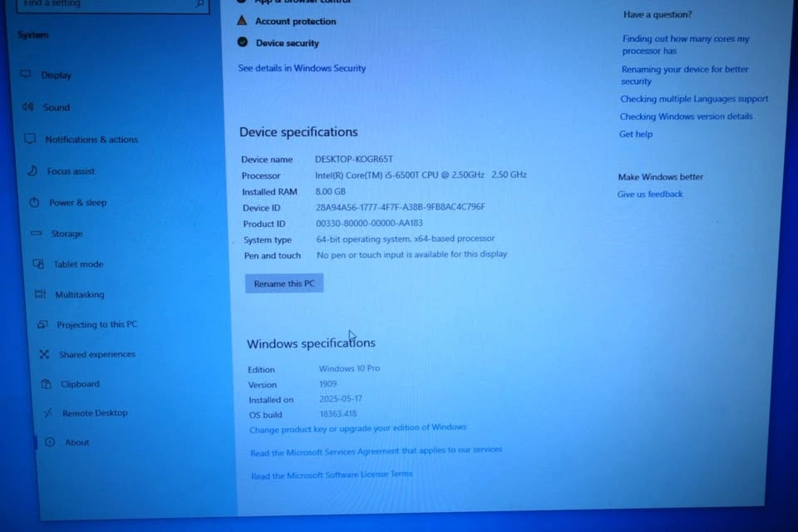Read the Microsoft Services Agreement link
Viewport: 798px width, 532px height.
point(376,451)
